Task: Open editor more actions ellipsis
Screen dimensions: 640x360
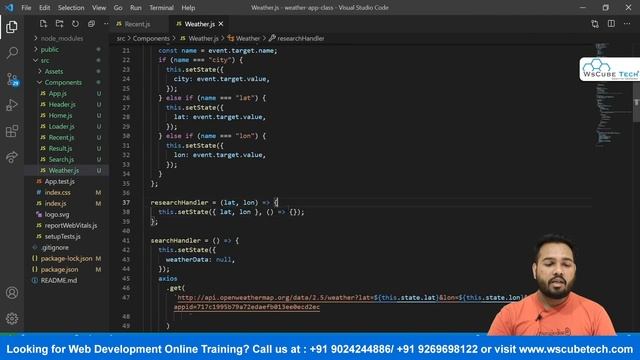Action: point(627,24)
